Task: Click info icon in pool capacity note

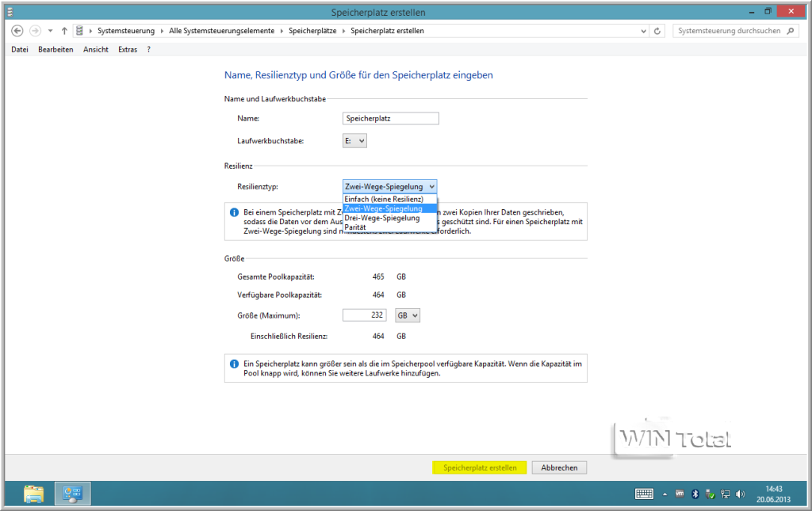Action: (x=234, y=364)
